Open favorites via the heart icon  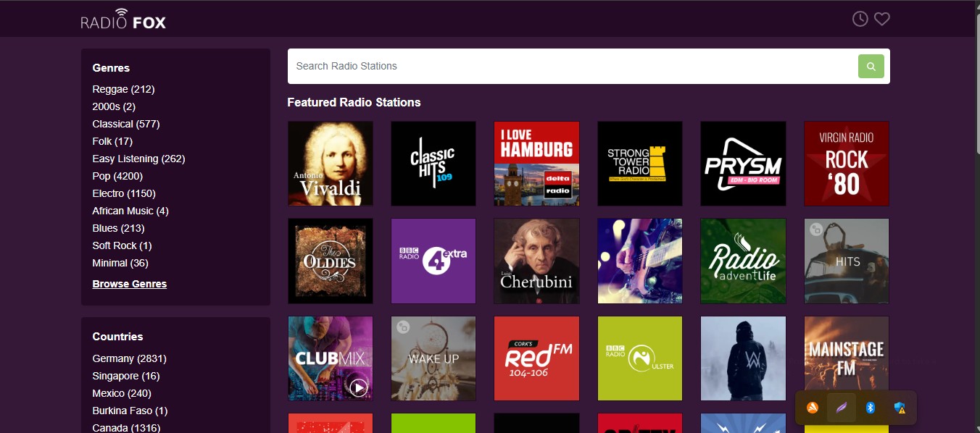881,19
